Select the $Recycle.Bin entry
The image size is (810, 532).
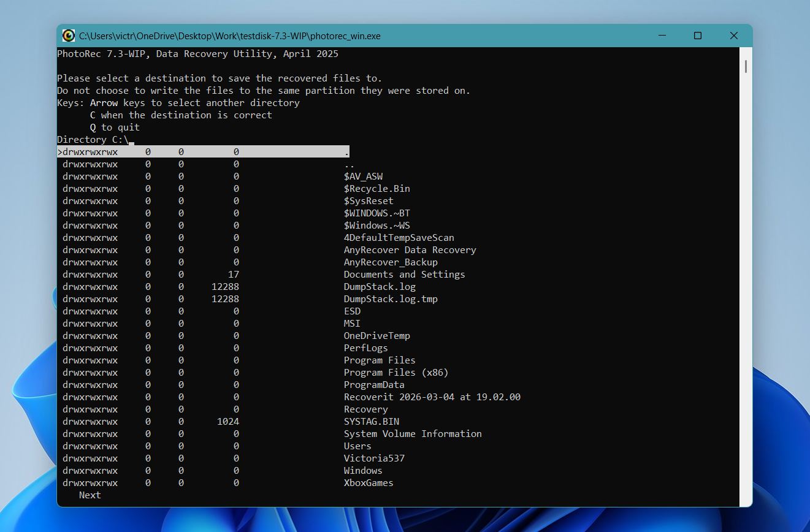click(x=381, y=188)
